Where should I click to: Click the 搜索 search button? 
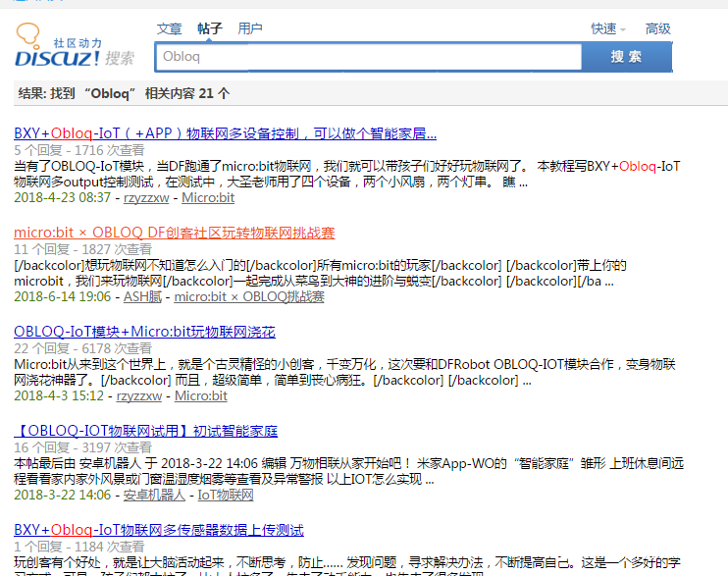pos(626,57)
